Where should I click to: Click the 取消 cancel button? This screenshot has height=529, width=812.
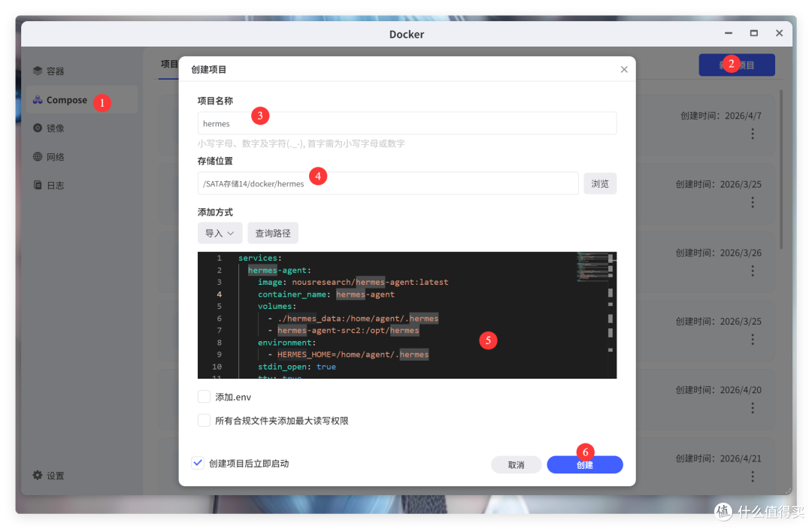tap(516, 465)
